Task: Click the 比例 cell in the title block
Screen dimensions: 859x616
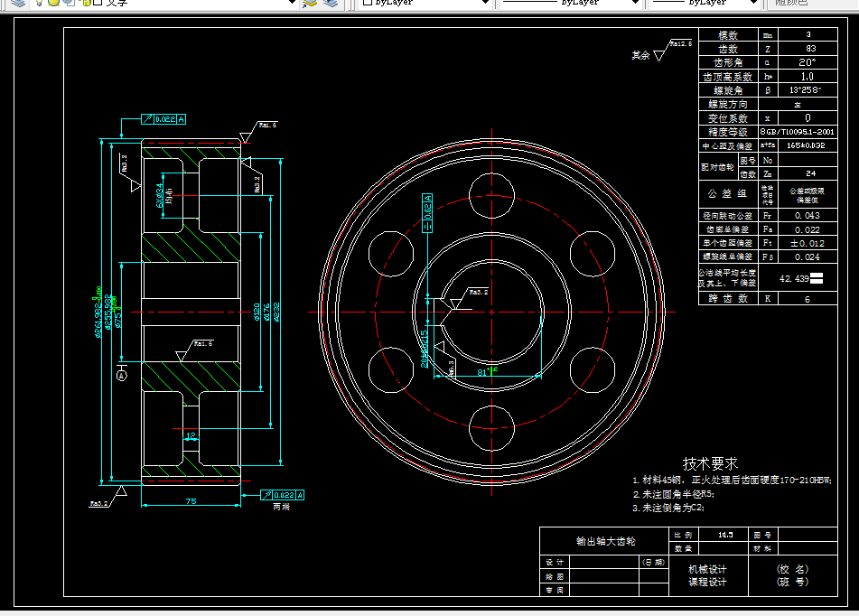Action: [683, 535]
